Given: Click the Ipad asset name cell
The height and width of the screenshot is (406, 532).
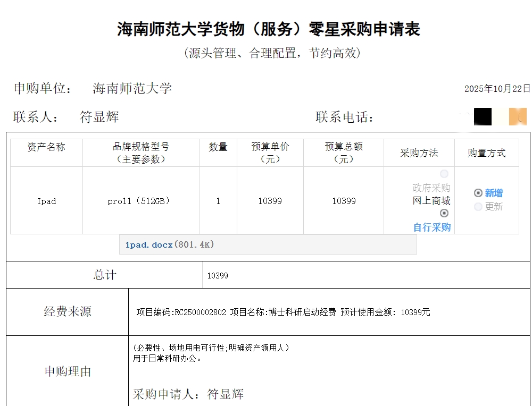Looking at the screenshot, I should click(x=46, y=201).
